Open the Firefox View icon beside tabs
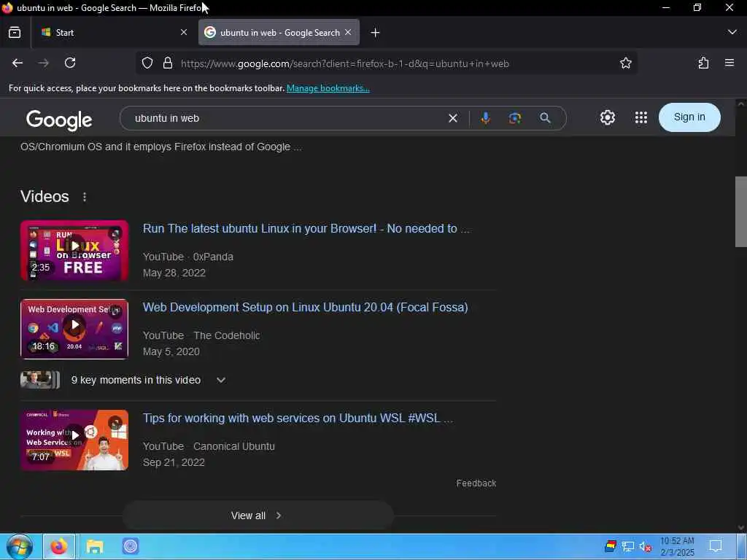The width and height of the screenshot is (747, 560). [x=15, y=32]
